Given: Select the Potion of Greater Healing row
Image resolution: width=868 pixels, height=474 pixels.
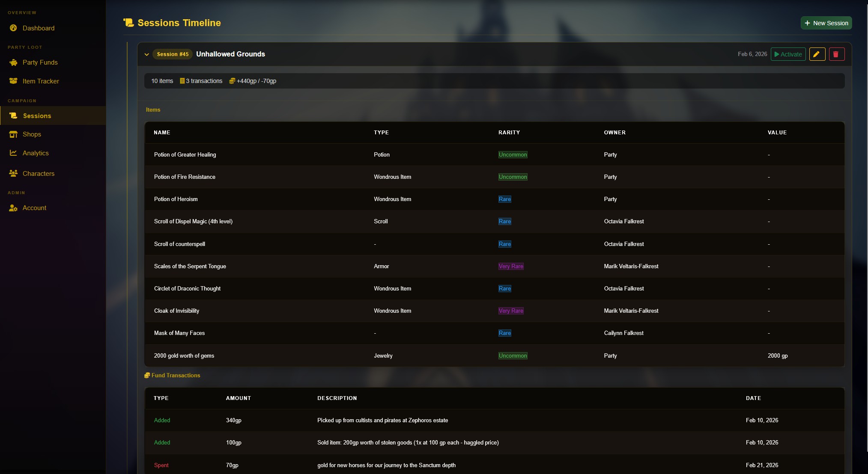Looking at the screenshot, I should pyautogui.click(x=185, y=155).
